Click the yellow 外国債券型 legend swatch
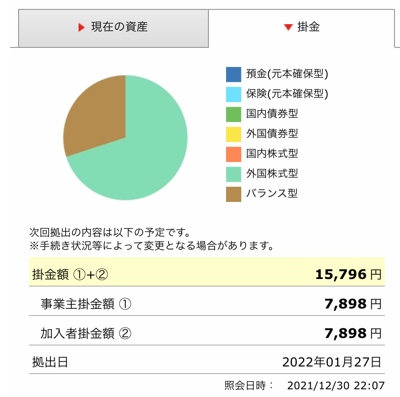 [x=233, y=134]
